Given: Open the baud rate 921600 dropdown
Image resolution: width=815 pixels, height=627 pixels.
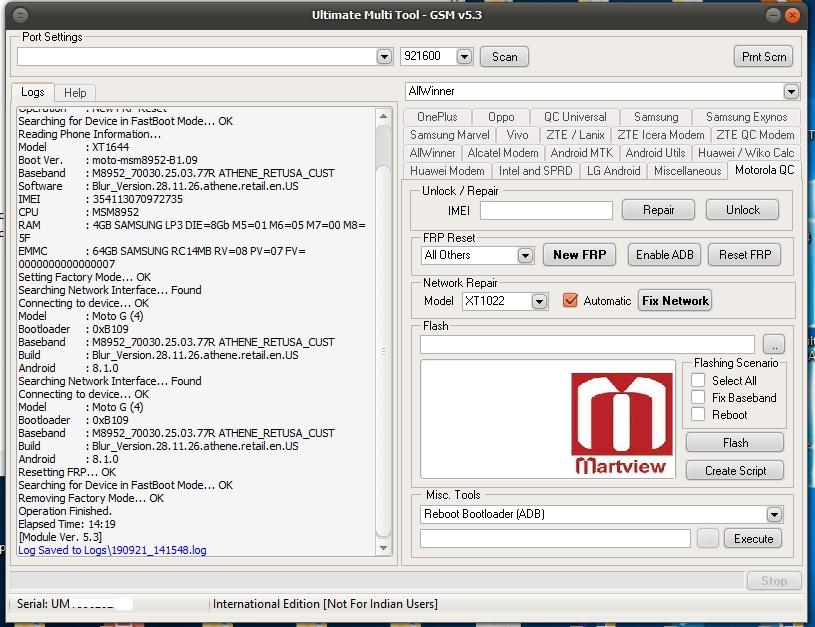Looking at the screenshot, I should [x=464, y=57].
